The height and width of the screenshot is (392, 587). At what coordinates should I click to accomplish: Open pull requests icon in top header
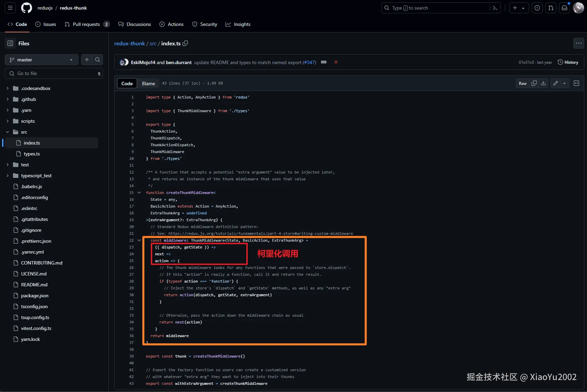point(551,8)
